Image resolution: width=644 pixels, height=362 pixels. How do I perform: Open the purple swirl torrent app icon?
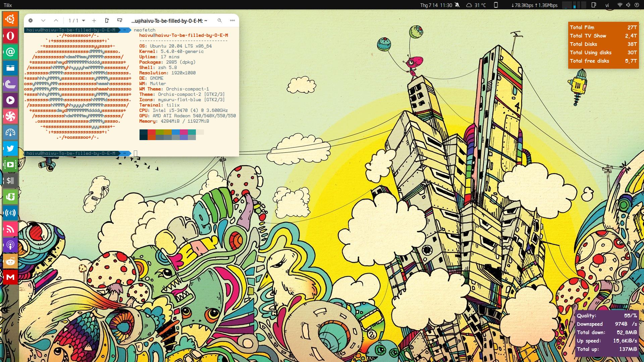[10, 84]
